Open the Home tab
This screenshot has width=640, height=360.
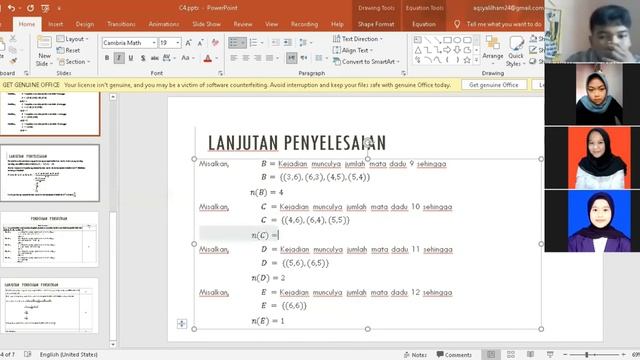(27, 24)
